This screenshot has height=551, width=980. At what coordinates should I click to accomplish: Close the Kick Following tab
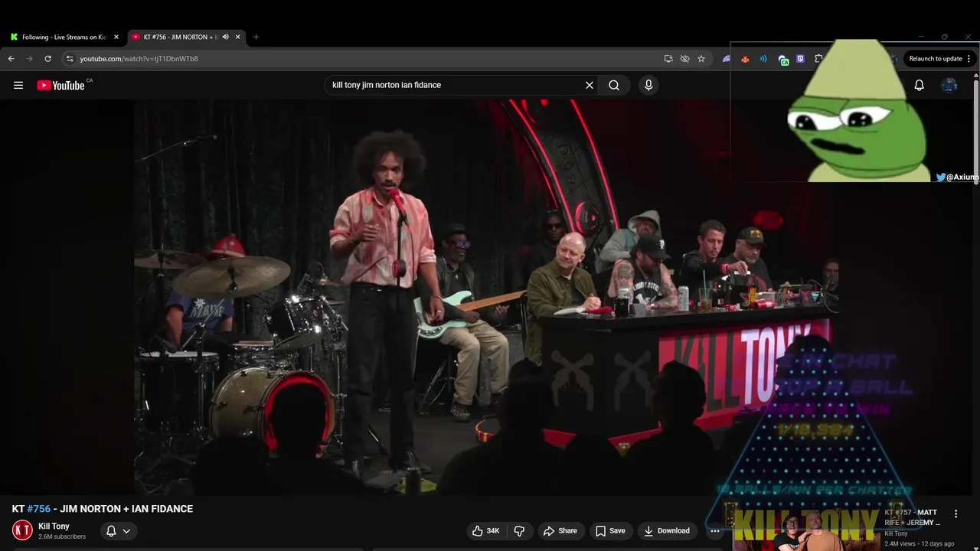116,37
